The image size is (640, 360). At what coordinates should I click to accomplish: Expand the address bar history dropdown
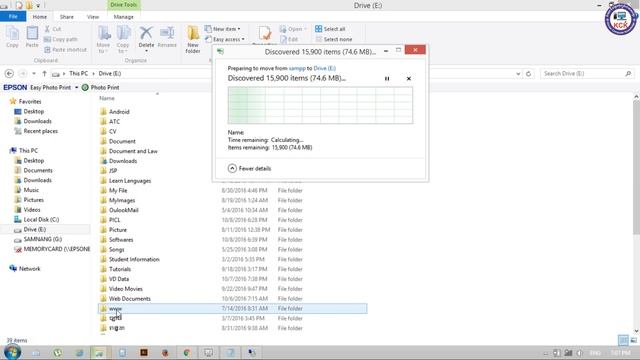click(x=518, y=74)
